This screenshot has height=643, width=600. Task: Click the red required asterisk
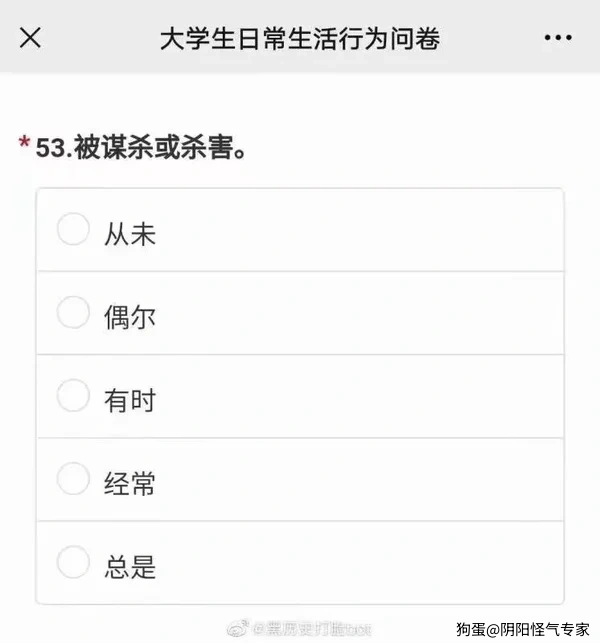24,146
